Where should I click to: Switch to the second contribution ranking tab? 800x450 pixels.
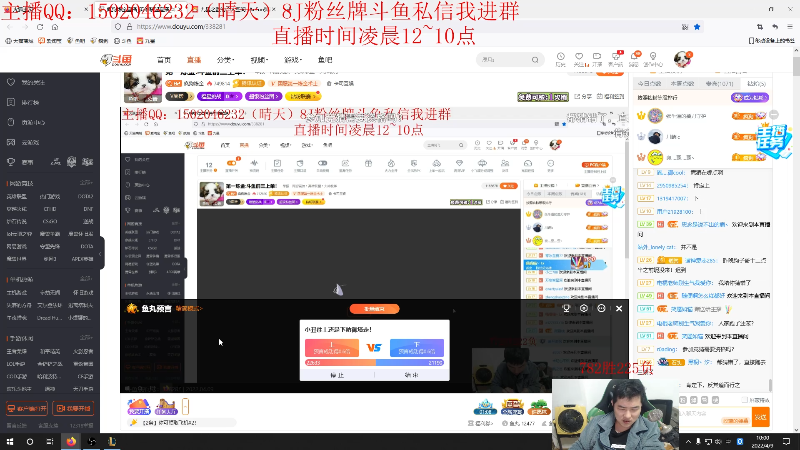point(682,83)
